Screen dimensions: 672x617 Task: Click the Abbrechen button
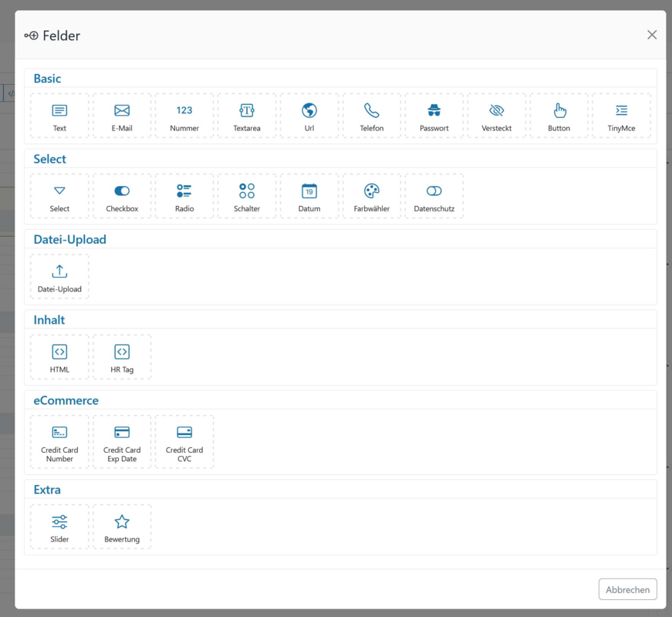point(627,589)
